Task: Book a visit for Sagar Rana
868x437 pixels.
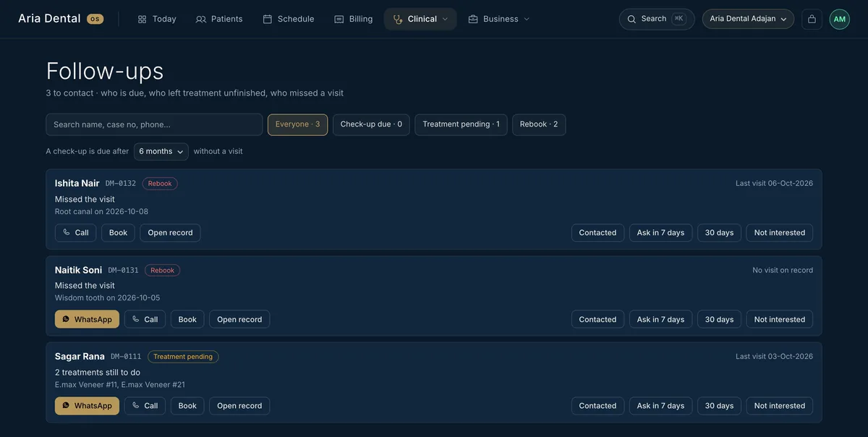Action: [187, 406]
